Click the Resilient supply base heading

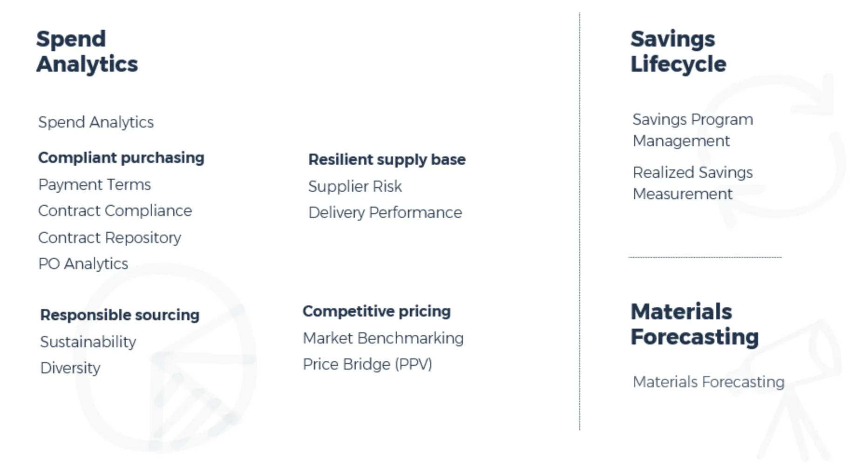point(387,160)
